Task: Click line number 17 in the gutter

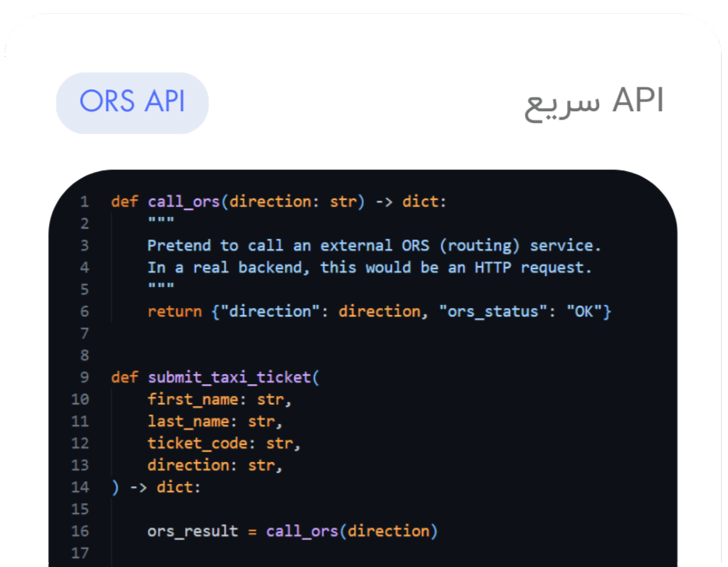Action: (80, 553)
